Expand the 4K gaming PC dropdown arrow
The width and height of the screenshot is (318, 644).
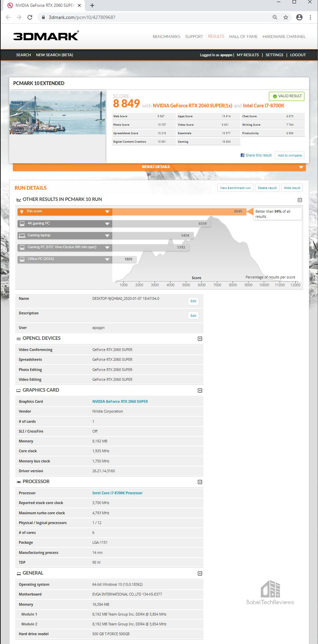(x=107, y=224)
